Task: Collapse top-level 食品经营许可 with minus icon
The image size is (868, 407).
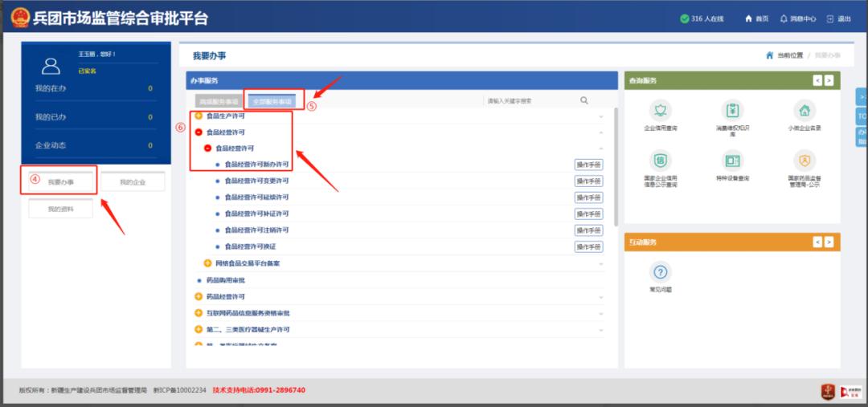Action: coord(199,132)
